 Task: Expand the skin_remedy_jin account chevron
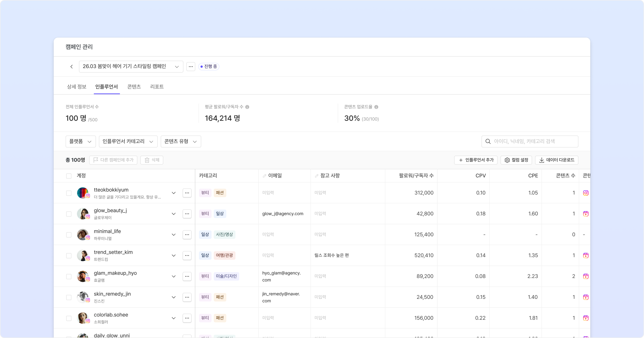[x=174, y=297]
